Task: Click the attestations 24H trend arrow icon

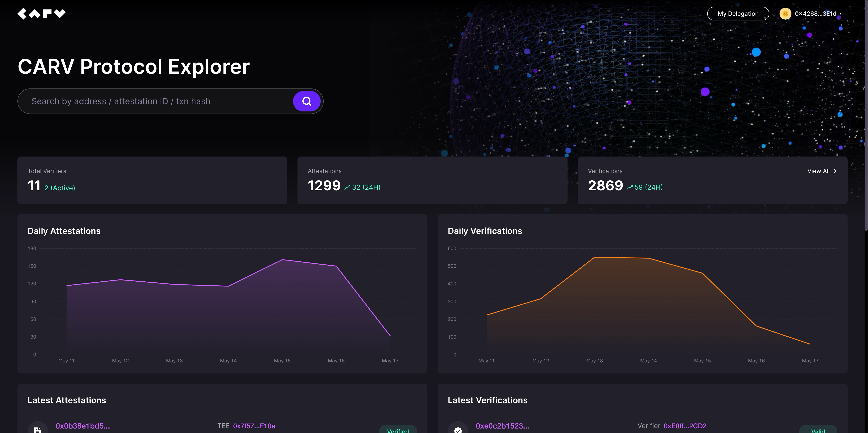Action: pyautogui.click(x=347, y=187)
